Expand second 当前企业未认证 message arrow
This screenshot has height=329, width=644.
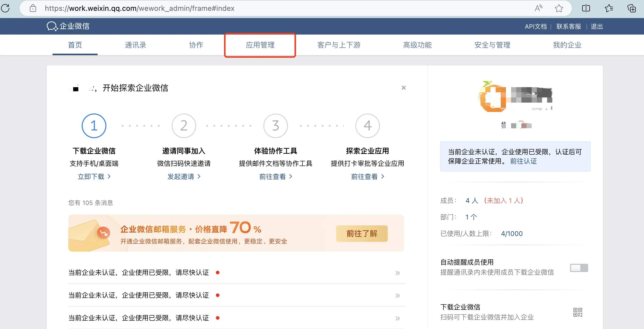coord(397,295)
